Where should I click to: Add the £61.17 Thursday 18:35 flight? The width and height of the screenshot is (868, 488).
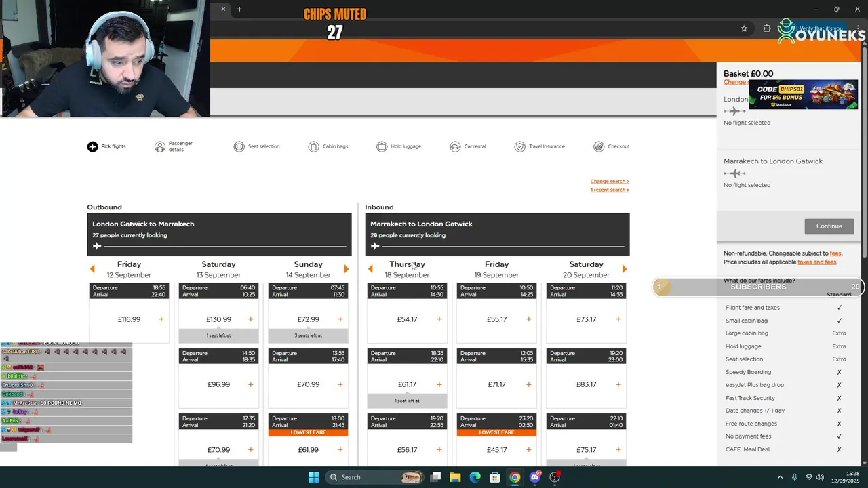click(x=439, y=384)
